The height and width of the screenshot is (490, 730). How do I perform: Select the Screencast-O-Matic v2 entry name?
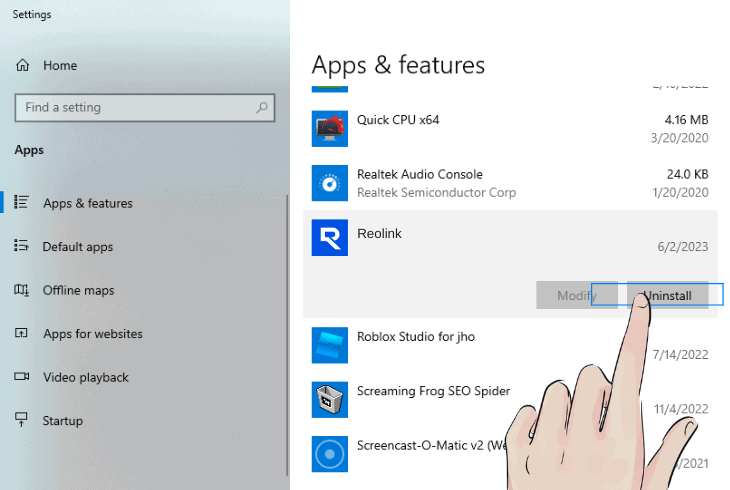pyautogui.click(x=432, y=446)
